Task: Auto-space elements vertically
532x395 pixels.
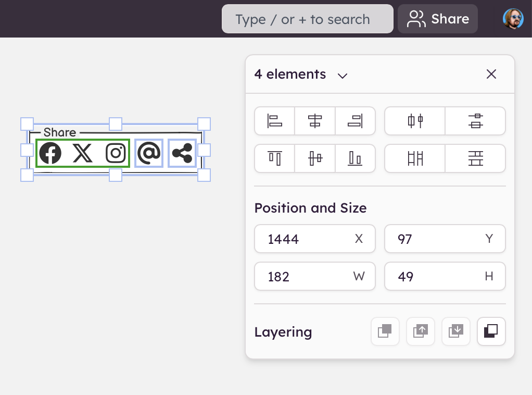Action: (x=475, y=158)
